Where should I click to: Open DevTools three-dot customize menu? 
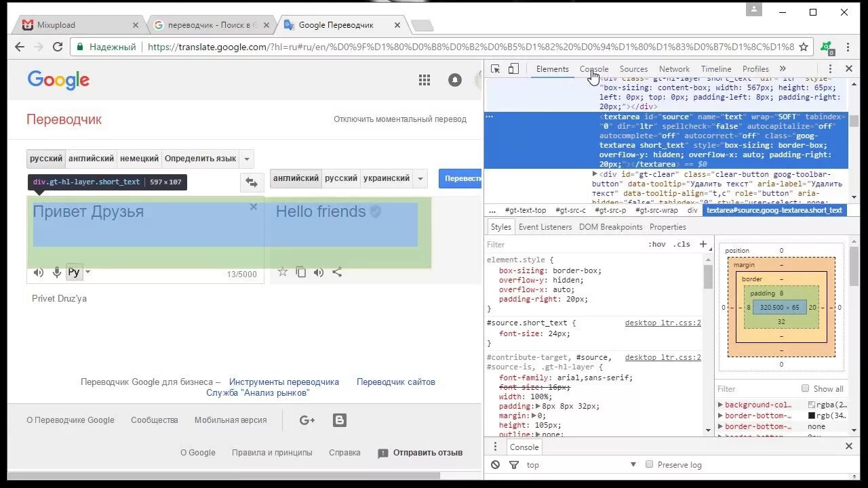tap(830, 68)
